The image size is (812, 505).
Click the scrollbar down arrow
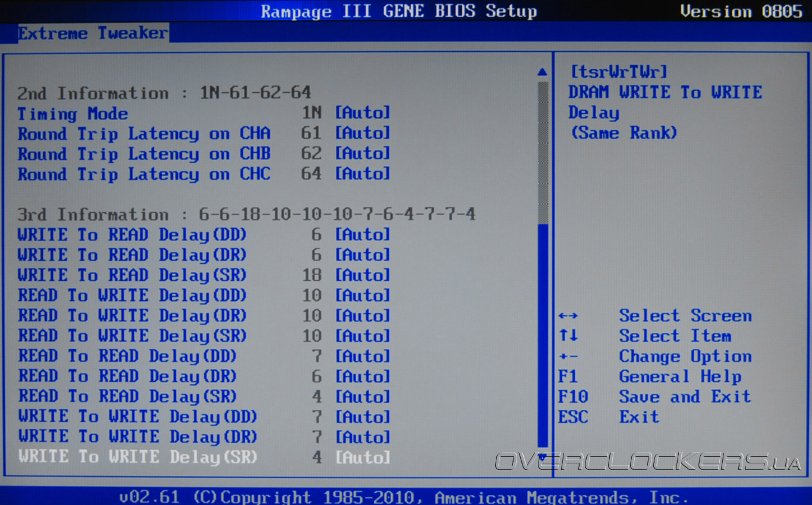pyautogui.click(x=542, y=457)
